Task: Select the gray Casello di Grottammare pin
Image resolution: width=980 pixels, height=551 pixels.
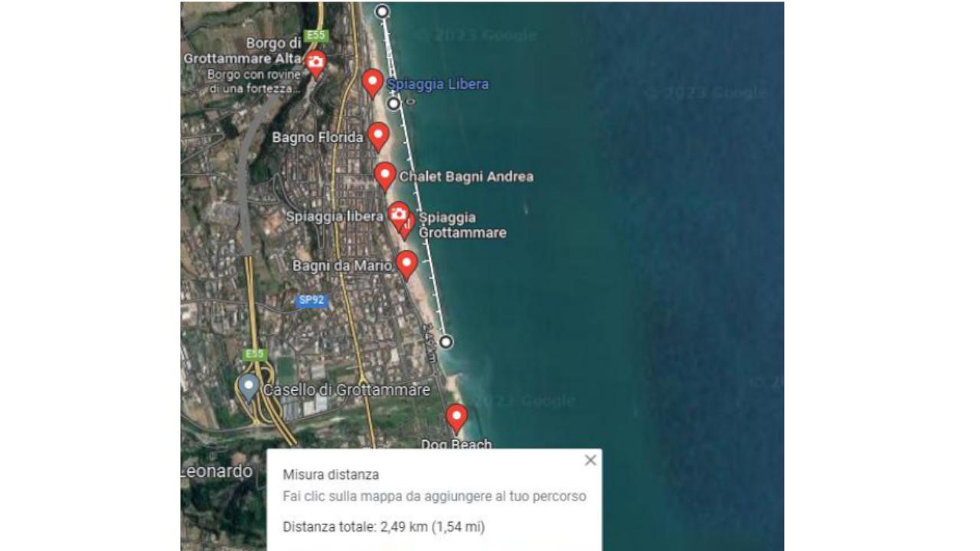Action: (x=248, y=388)
